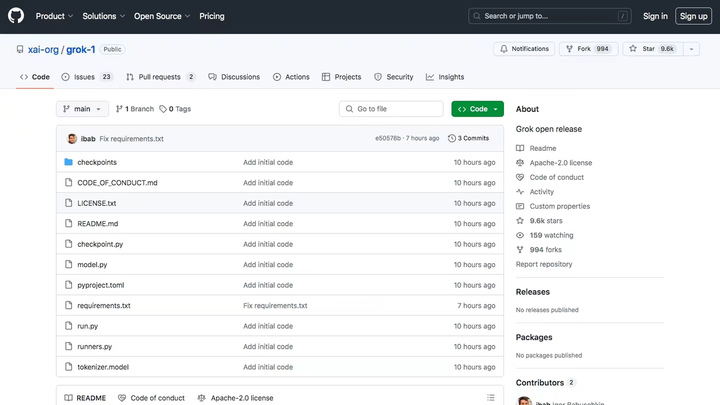Open requirements.txt file
Image resolution: width=720 pixels, height=405 pixels.
[104, 305]
